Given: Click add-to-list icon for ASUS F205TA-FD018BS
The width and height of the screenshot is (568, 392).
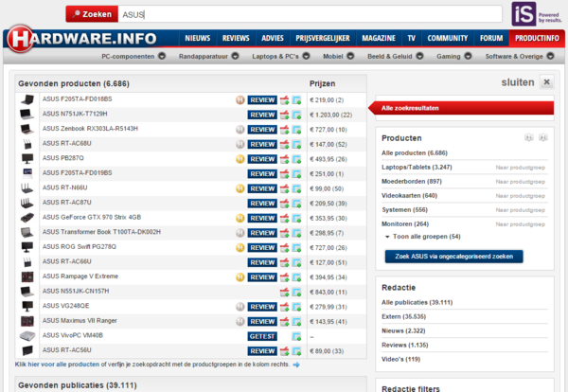Looking at the screenshot, I should coord(298,99).
